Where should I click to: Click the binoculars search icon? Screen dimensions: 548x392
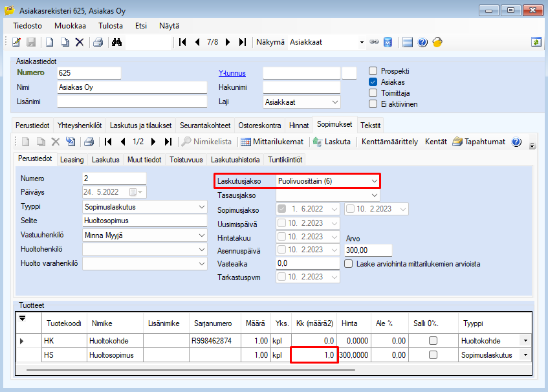click(116, 42)
